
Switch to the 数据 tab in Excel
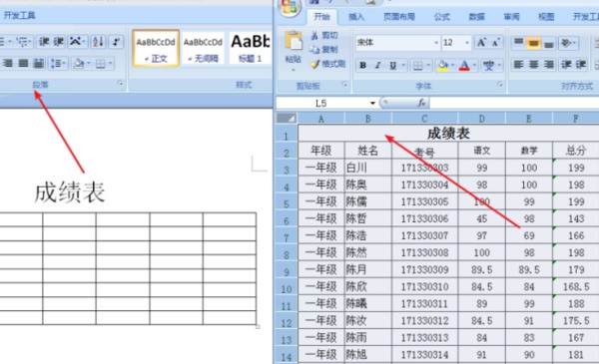pos(477,16)
